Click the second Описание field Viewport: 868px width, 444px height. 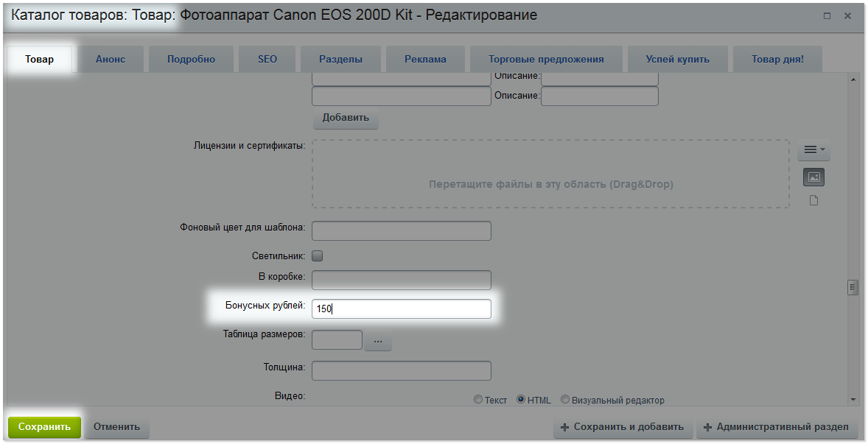click(600, 96)
